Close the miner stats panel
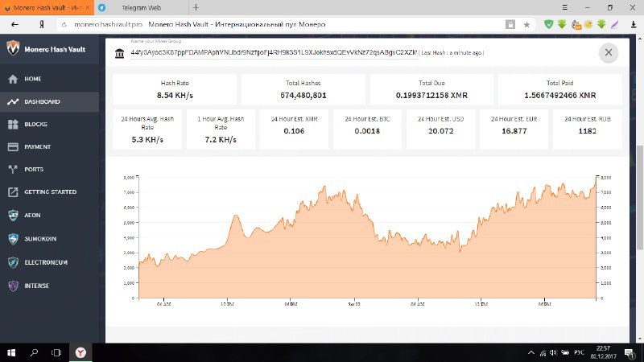Screen dimensions: 644x362 [609, 52]
